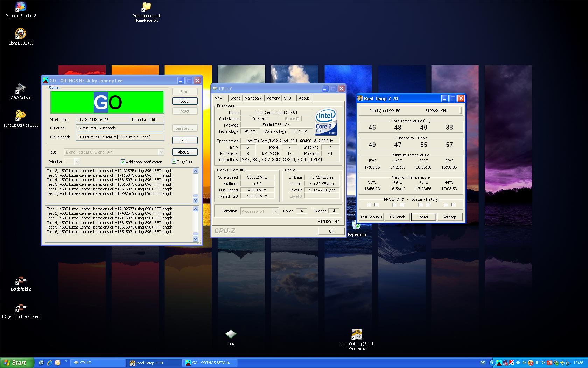Switch to the Mainboard tab
The image size is (588, 368).
click(253, 98)
